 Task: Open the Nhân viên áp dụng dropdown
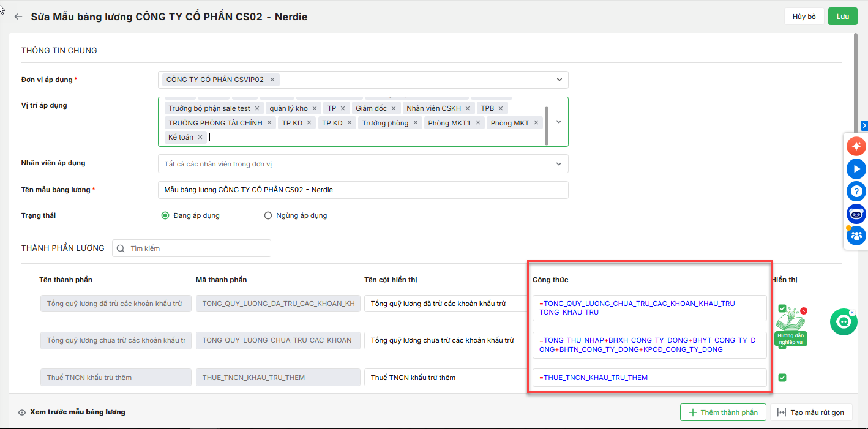[559, 164]
